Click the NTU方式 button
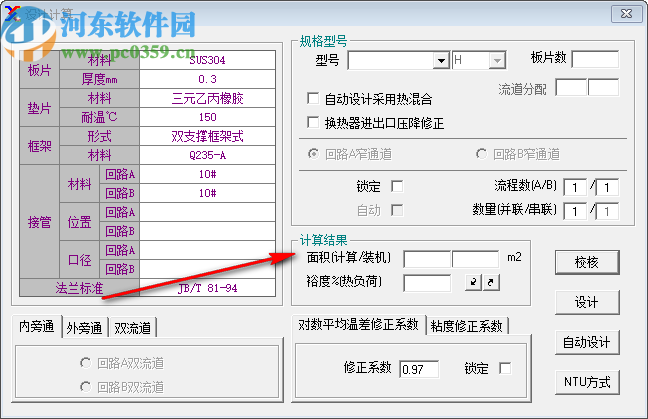 click(x=587, y=382)
